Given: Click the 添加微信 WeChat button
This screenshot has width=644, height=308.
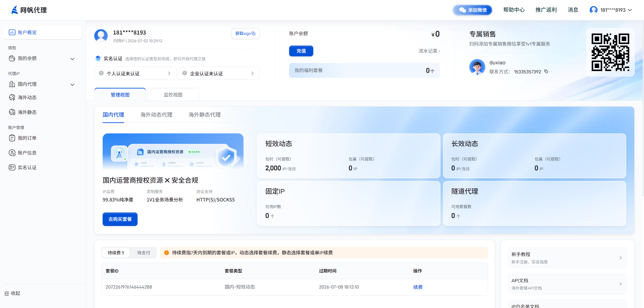Looking at the screenshot, I should tap(473, 10).
